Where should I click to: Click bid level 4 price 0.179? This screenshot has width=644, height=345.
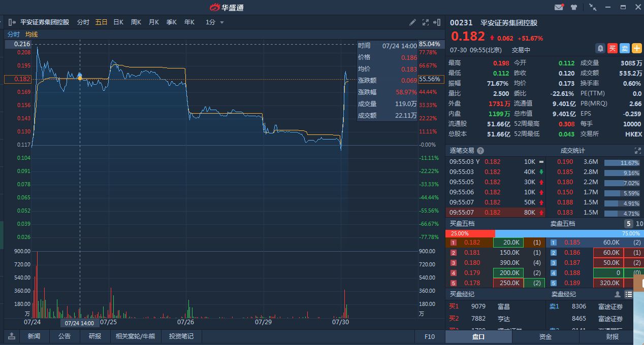472,273
